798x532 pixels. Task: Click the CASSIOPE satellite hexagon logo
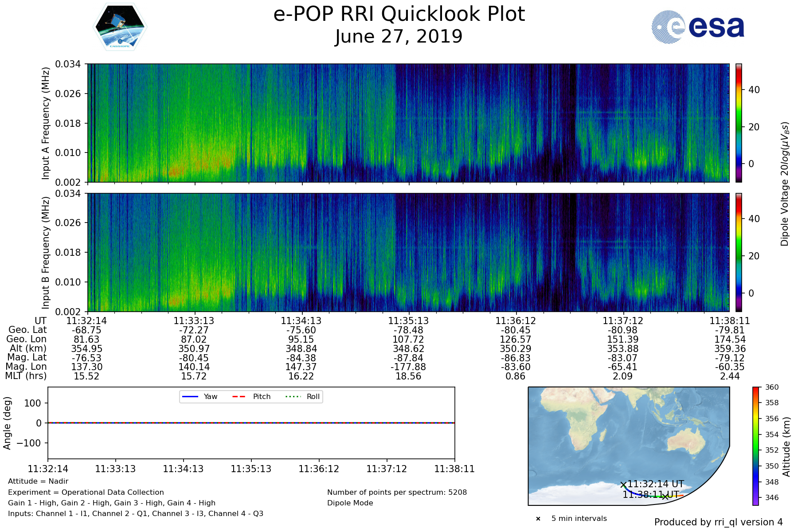[x=120, y=27]
